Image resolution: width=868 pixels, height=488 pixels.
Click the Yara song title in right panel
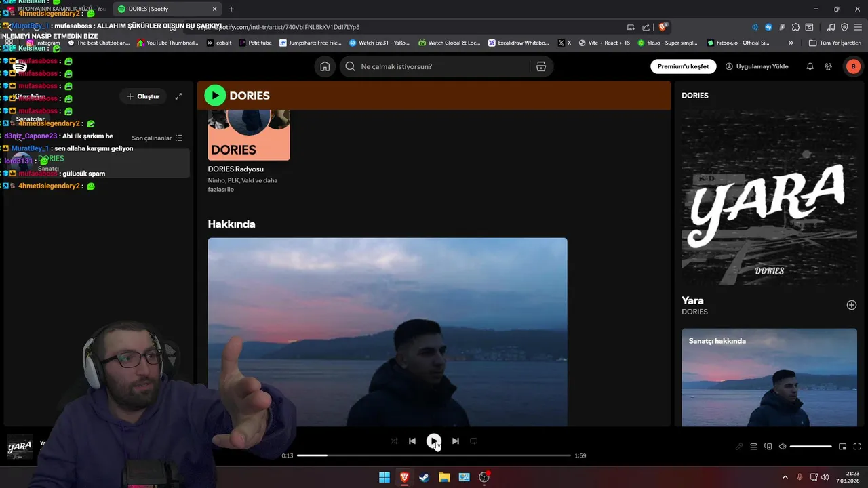692,300
